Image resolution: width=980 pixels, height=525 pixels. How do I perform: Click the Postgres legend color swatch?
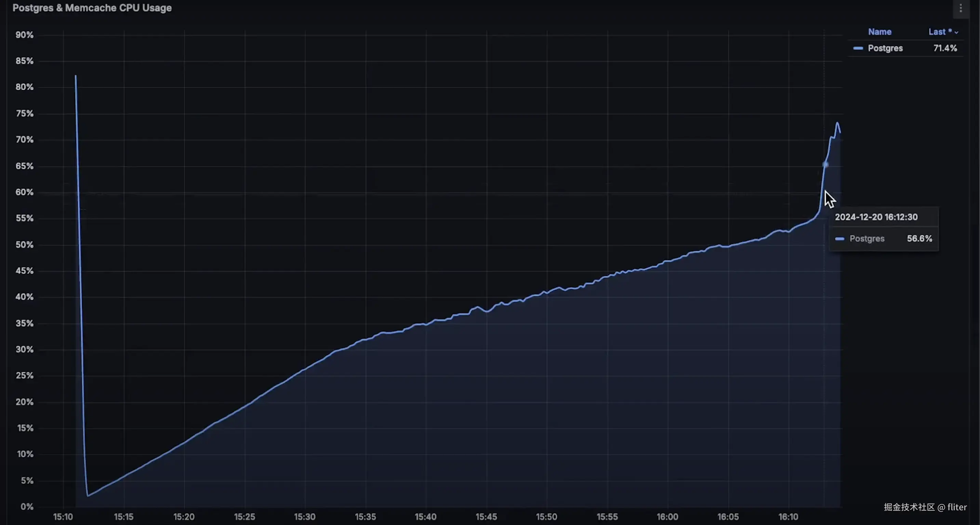[x=858, y=48]
